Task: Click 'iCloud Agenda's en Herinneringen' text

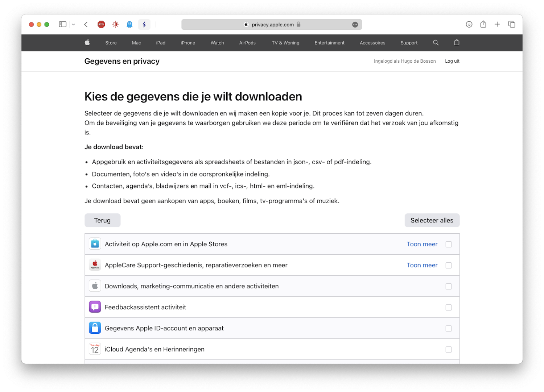Action: 154,349
